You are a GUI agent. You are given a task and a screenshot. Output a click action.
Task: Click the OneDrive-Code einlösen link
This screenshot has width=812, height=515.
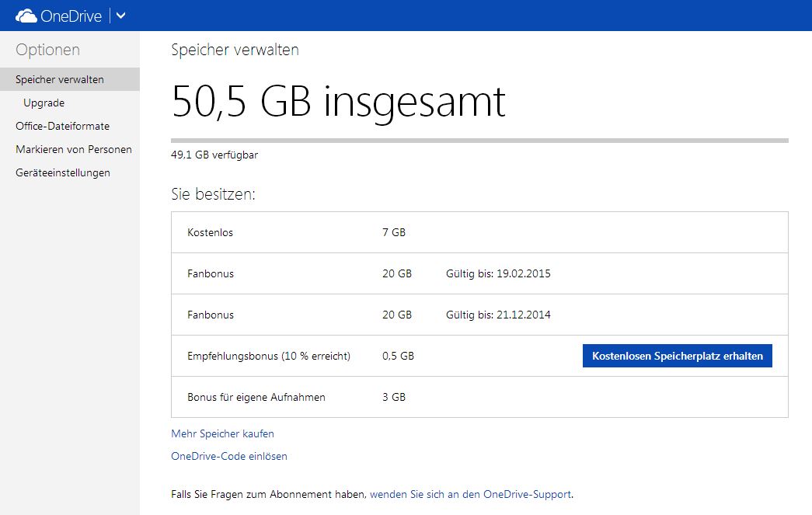coord(229,456)
